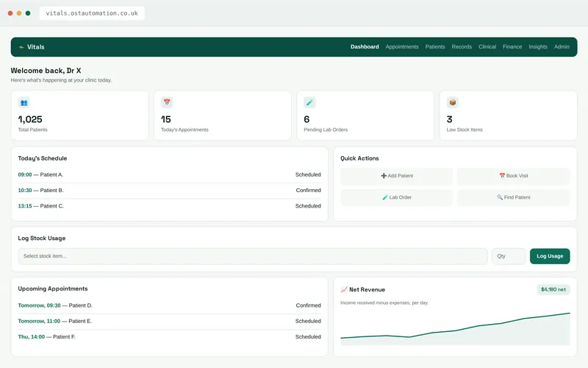
Task: Click the browser address bar URL
Action: tap(92, 13)
